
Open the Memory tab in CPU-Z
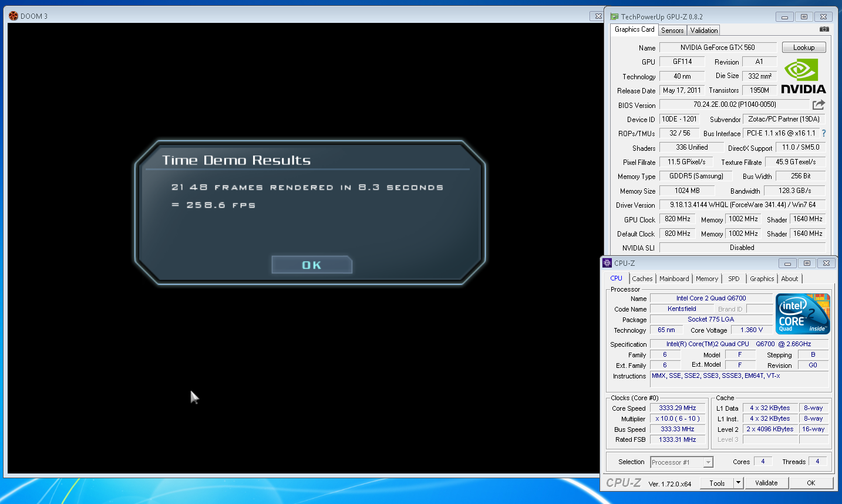click(x=707, y=279)
